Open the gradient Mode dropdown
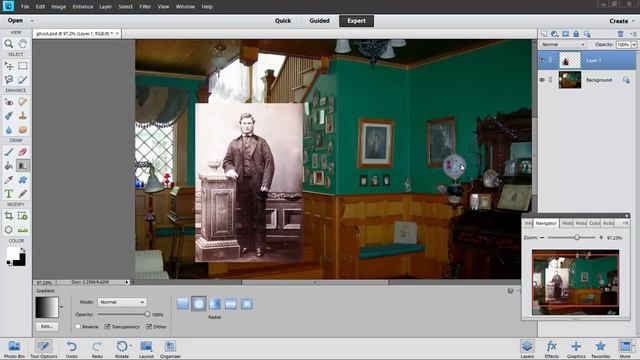Screen dimensions: 640x360 [122, 302]
